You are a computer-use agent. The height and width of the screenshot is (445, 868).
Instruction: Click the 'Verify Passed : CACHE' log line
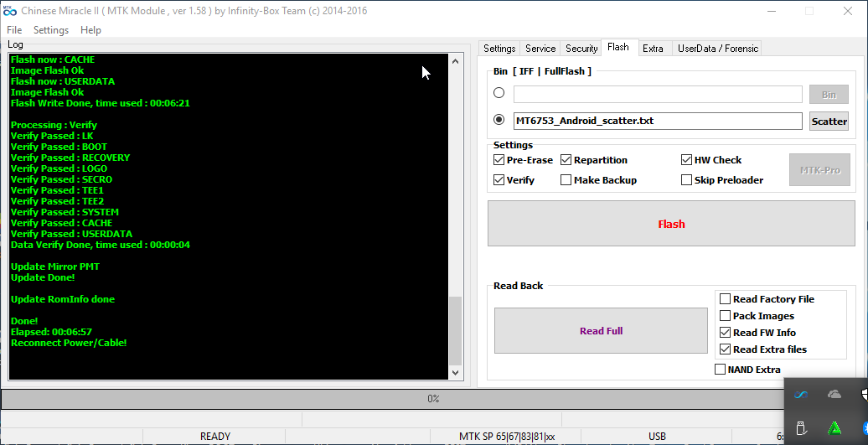61,223
